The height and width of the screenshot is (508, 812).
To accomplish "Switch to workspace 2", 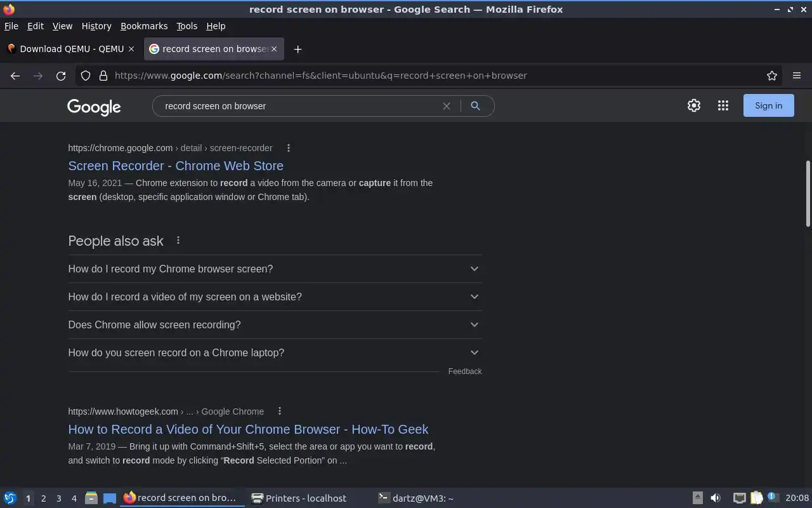I will 44,498.
